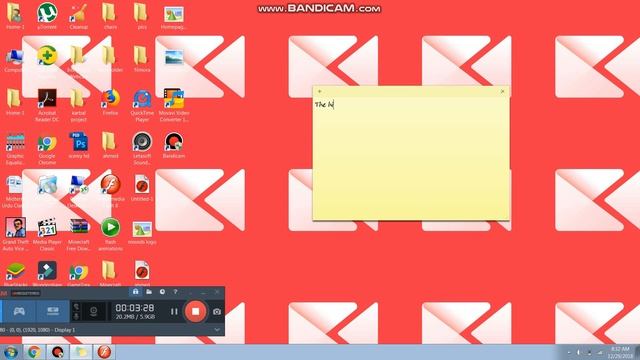640x360 pixels.
Task: Select the Minecraft Free Download archive
Action: coord(78,234)
